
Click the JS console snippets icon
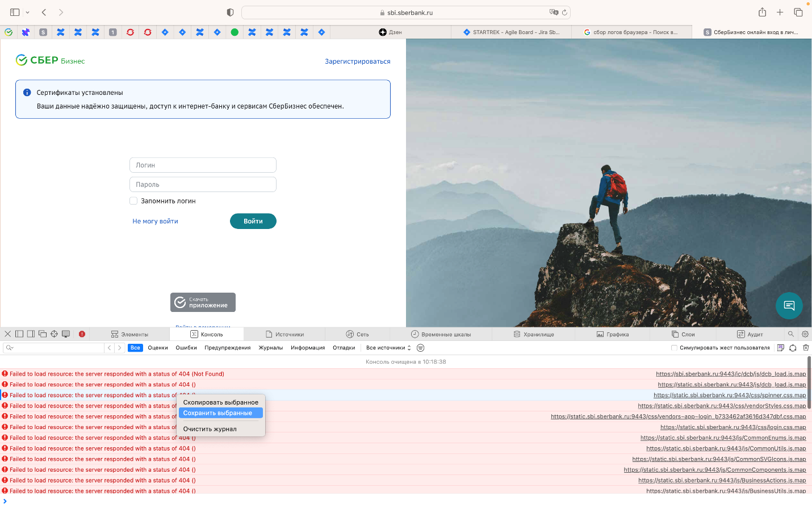[781, 348]
